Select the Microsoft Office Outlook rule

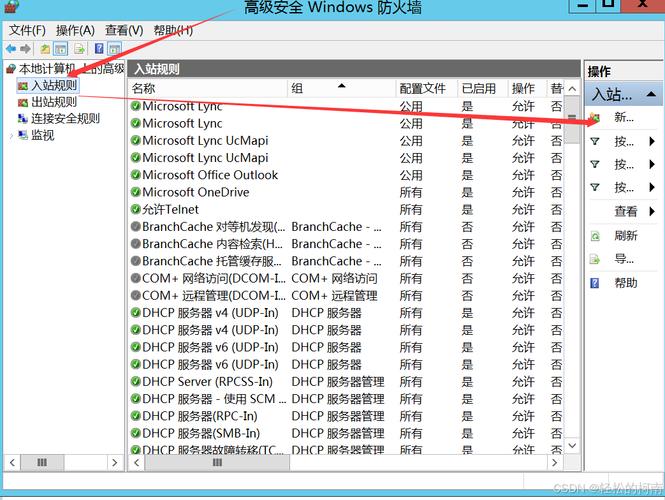(346, 175)
